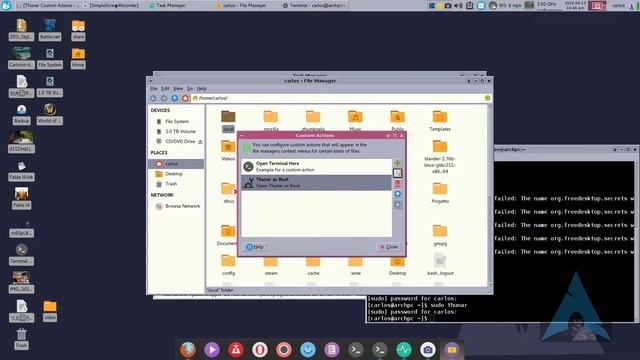Edit the selected custom action
This screenshot has width=640, height=360.
pos(397,173)
